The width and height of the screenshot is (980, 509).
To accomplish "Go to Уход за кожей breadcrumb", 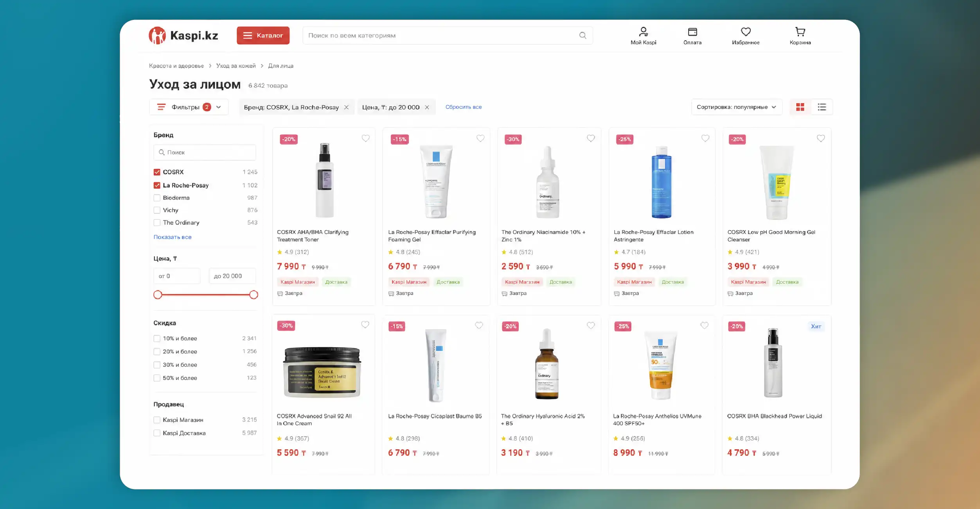I will [236, 66].
